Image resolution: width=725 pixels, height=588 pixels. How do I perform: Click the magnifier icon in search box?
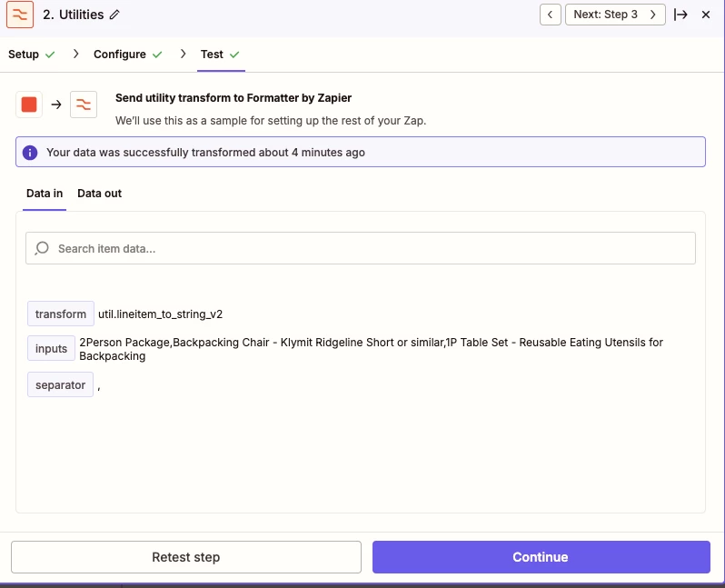click(42, 248)
